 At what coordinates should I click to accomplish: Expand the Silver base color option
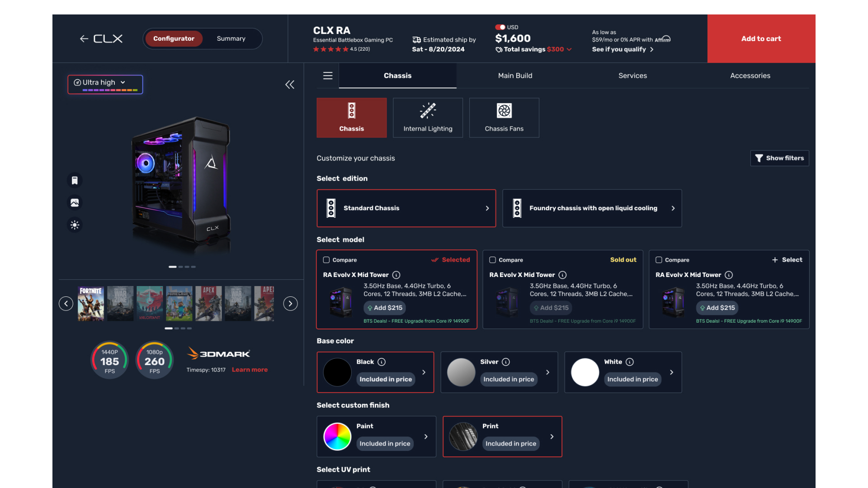547,372
